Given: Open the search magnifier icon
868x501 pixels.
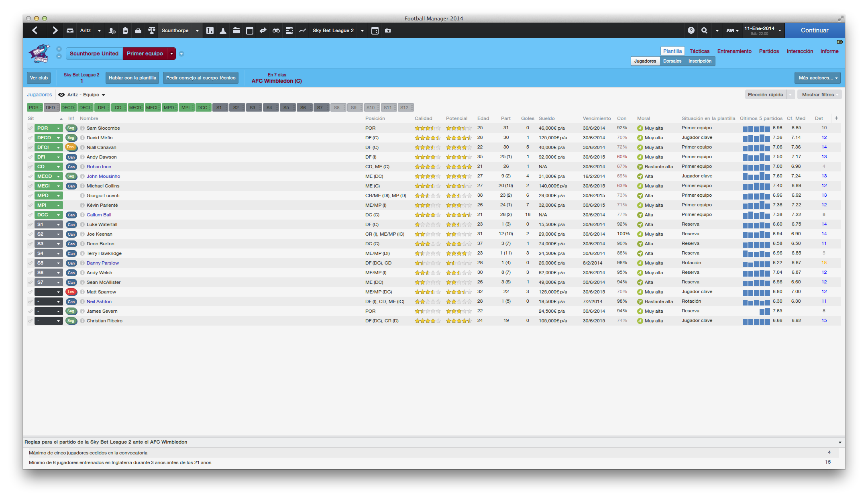Looking at the screenshot, I should pyautogui.click(x=704, y=31).
